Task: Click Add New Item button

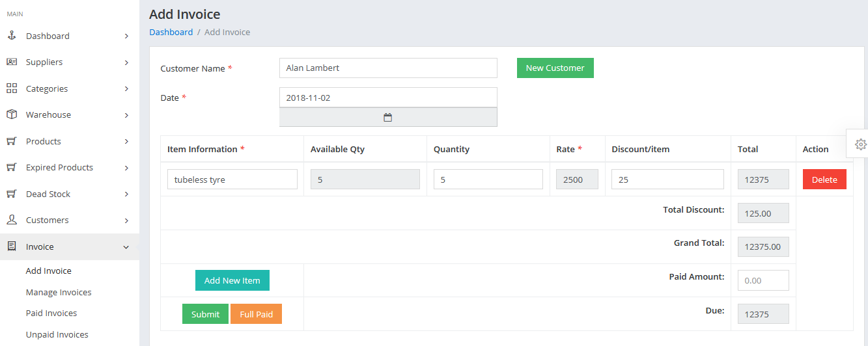Action: [x=232, y=280]
